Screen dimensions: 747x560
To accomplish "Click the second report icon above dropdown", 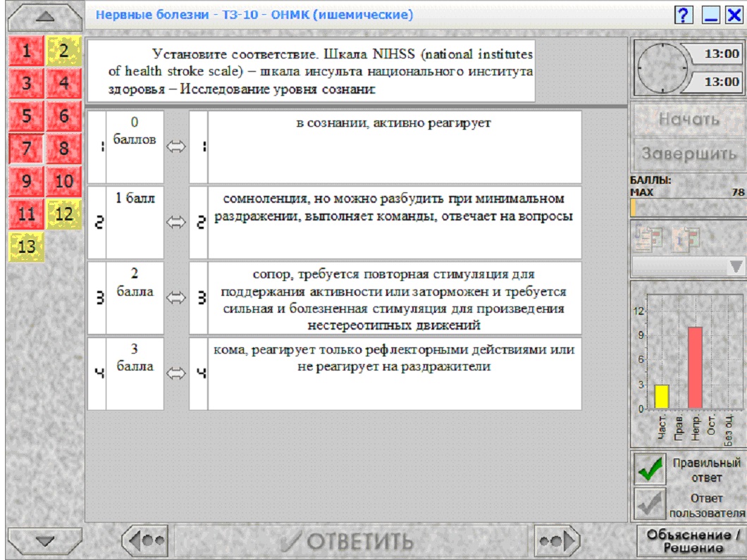I will pyautogui.click(x=686, y=239).
